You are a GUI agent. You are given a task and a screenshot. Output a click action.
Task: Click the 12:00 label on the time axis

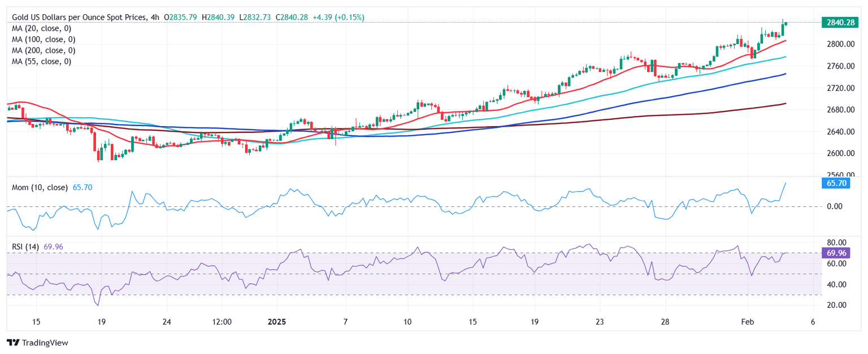[222, 322]
